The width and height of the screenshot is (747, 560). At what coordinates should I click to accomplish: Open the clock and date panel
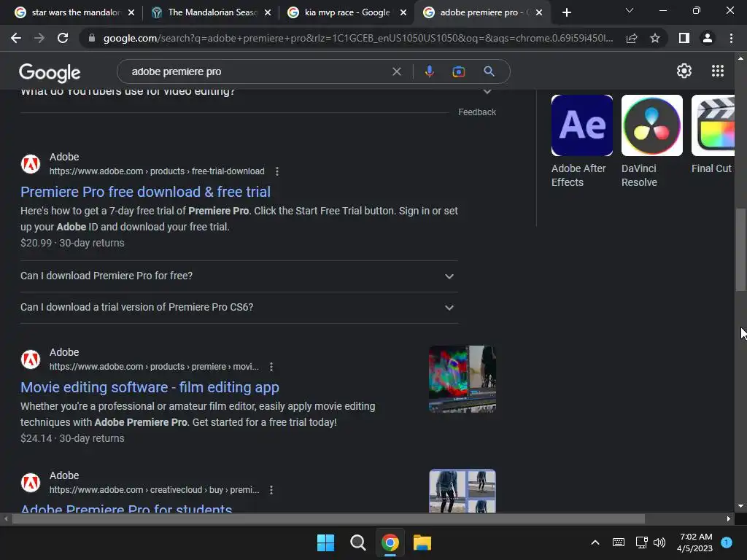tap(695, 542)
